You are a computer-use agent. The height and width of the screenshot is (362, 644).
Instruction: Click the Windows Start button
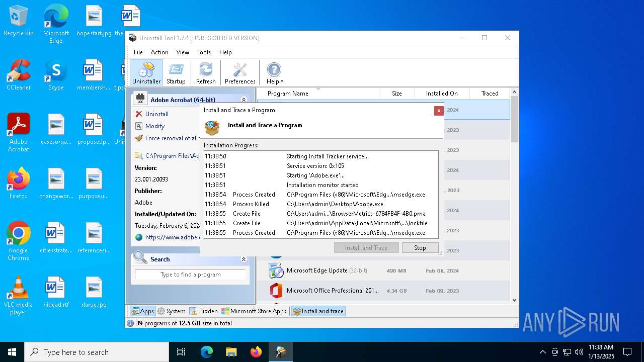pos(12,352)
